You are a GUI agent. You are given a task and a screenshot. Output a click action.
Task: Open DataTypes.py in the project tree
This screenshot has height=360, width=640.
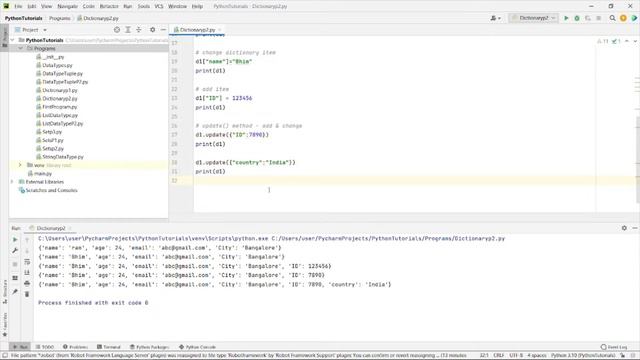tap(57, 65)
